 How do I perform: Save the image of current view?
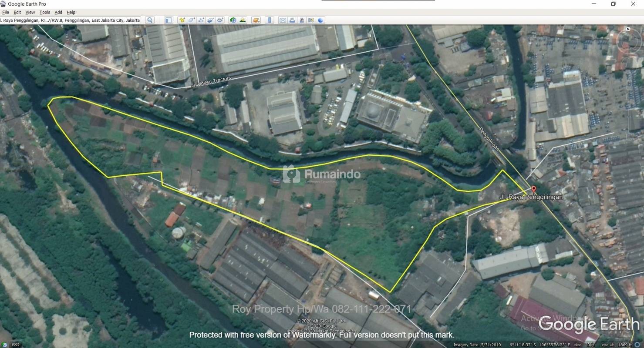click(x=302, y=20)
